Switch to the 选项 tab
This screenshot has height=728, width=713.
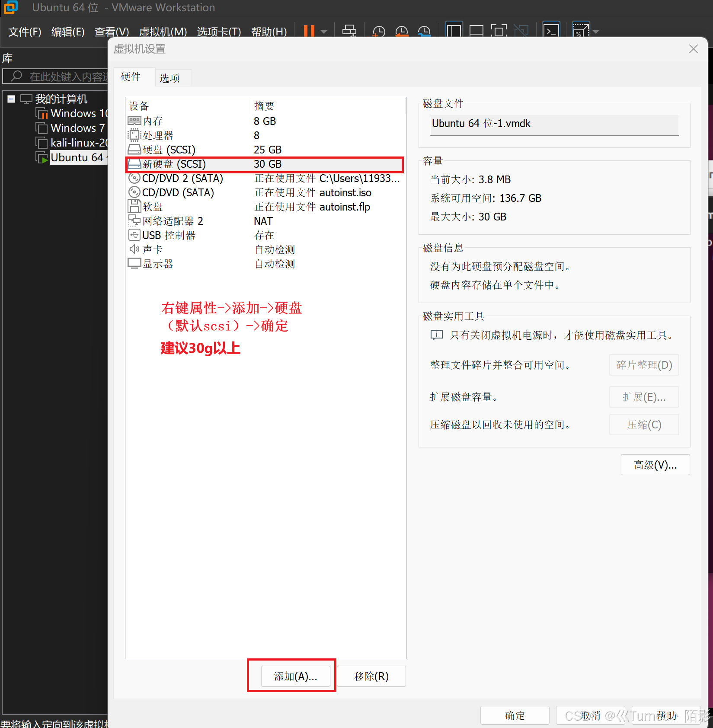coord(169,78)
